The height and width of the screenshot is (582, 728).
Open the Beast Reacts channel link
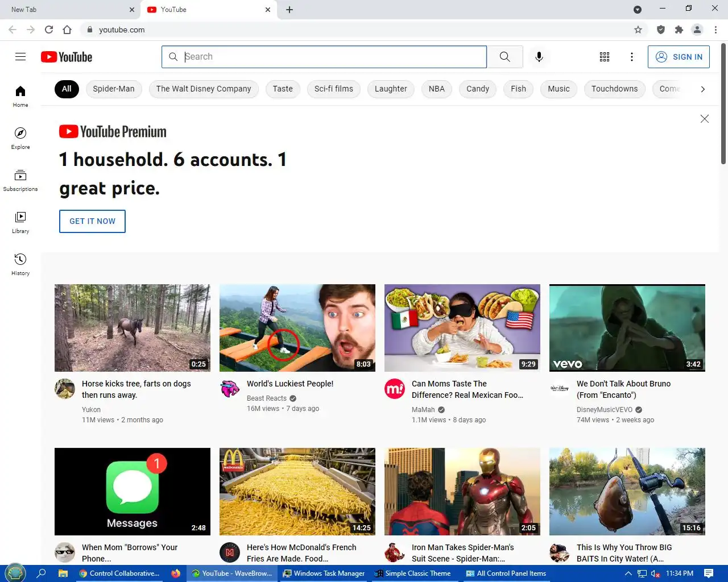point(267,398)
